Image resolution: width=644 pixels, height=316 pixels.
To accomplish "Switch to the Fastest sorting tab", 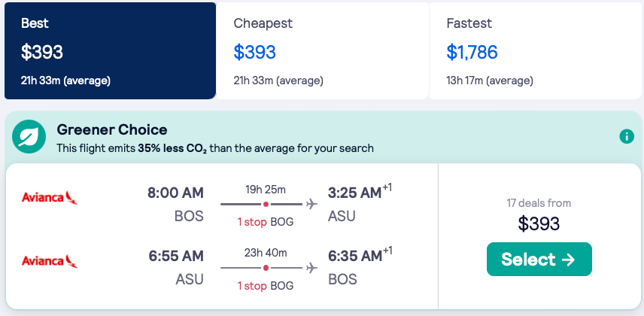I will click(536, 50).
